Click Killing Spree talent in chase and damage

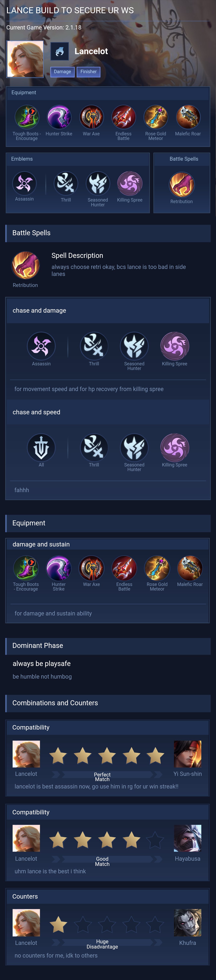[x=175, y=346]
